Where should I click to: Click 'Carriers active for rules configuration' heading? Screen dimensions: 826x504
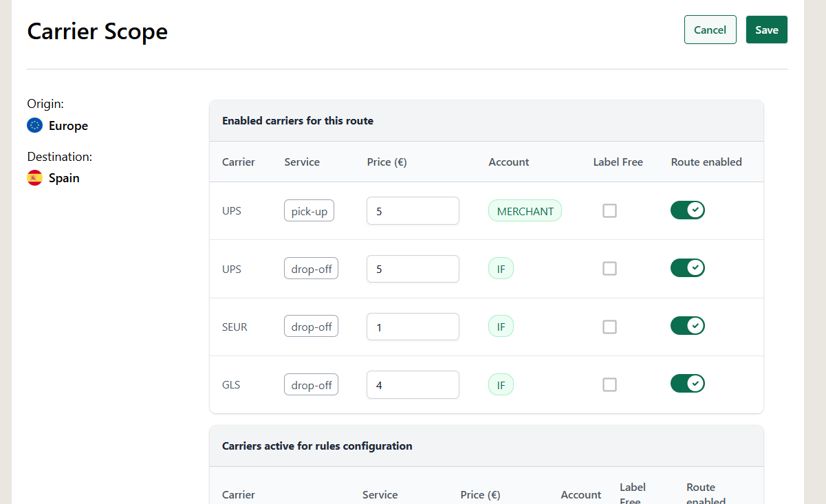317,446
